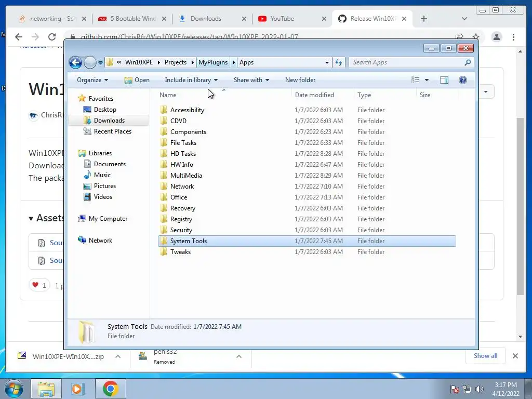Screen dimensions: 532x399
Task: Open Music library in navigation pane
Action: (x=102, y=175)
